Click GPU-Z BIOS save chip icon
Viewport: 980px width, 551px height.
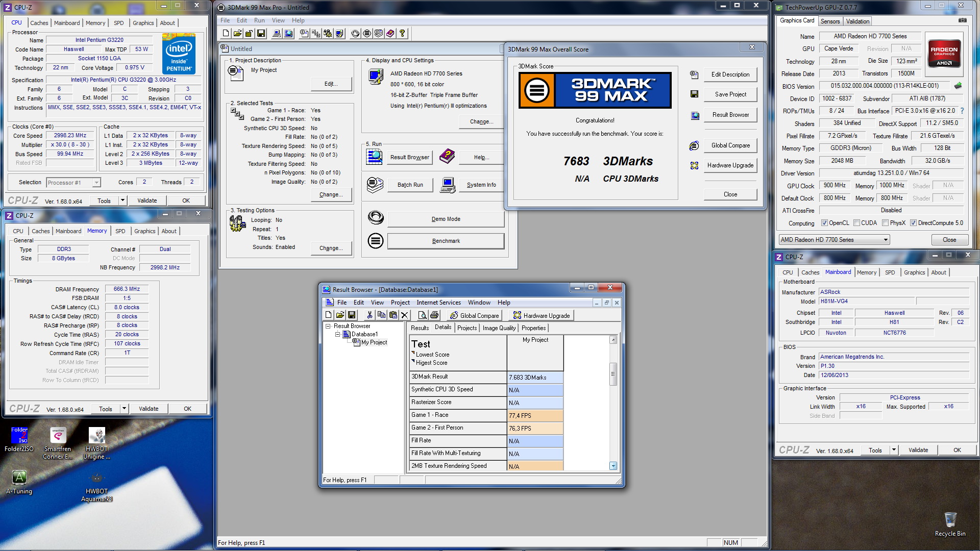coord(958,86)
